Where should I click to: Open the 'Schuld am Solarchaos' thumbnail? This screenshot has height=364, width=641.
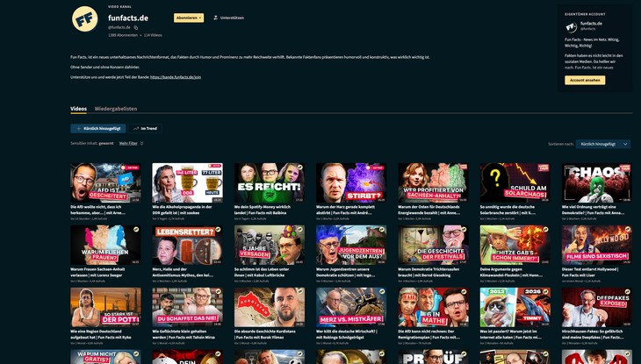pyautogui.click(x=515, y=182)
